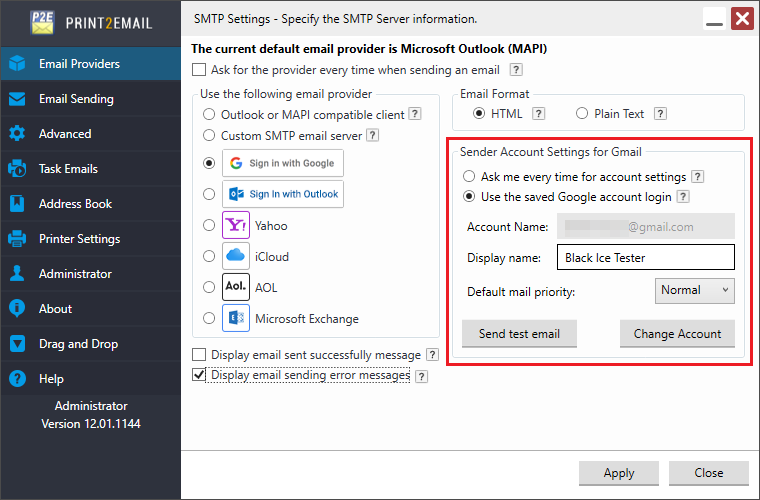The image size is (760, 500).
Task: Click the Microsoft Exchange logo icon
Action: click(236, 318)
